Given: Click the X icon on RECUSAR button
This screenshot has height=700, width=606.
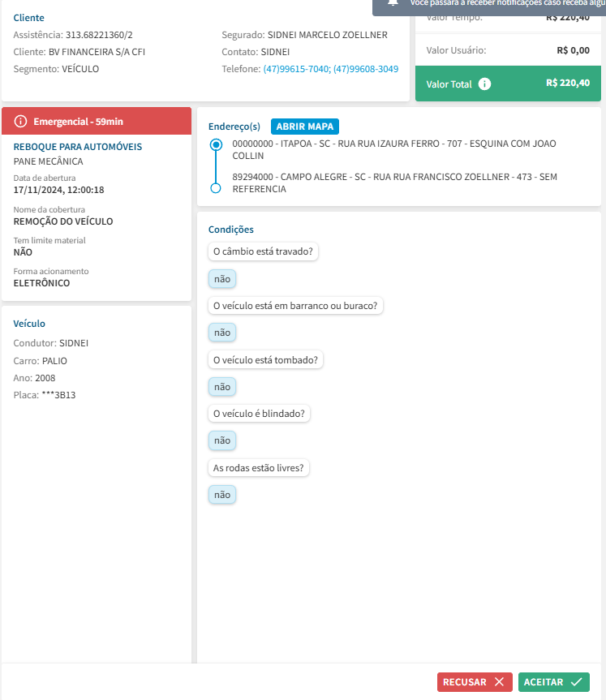Looking at the screenshot, I should 499,681.
